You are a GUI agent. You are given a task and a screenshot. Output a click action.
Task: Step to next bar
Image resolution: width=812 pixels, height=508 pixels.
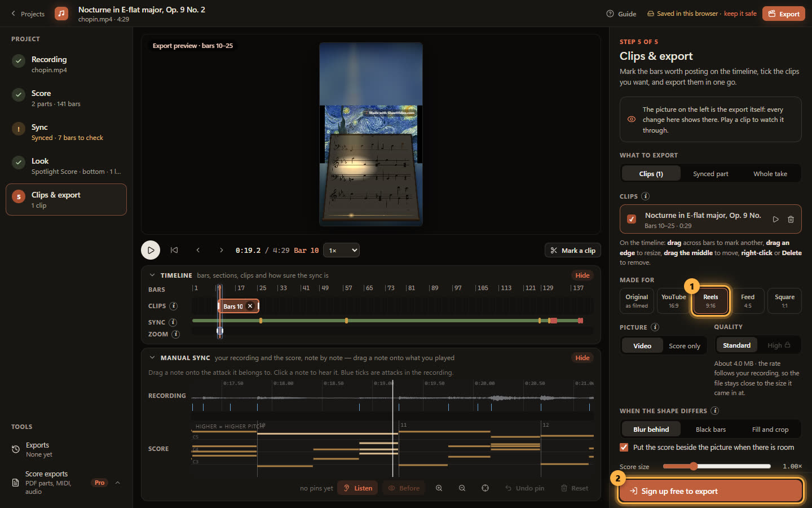point(221,250)
